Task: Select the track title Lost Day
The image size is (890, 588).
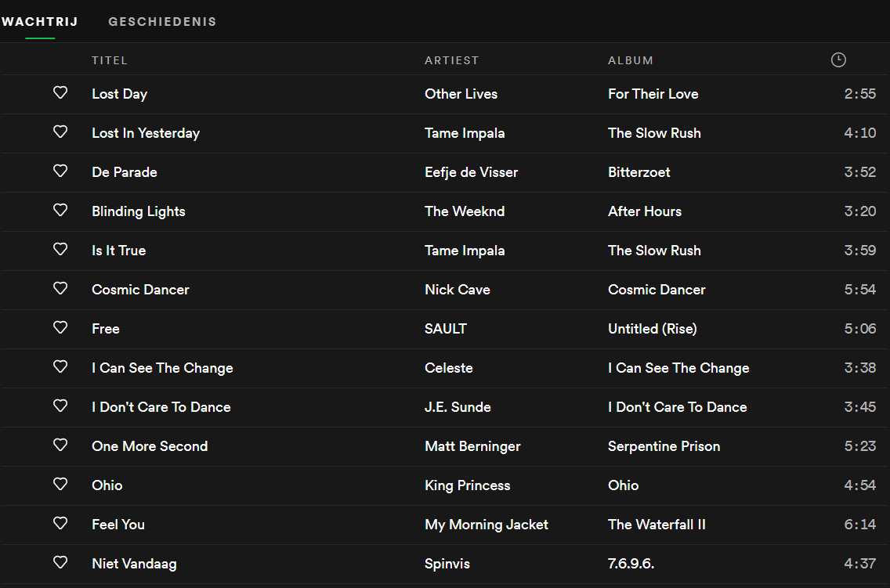Action: coord(119,94)
